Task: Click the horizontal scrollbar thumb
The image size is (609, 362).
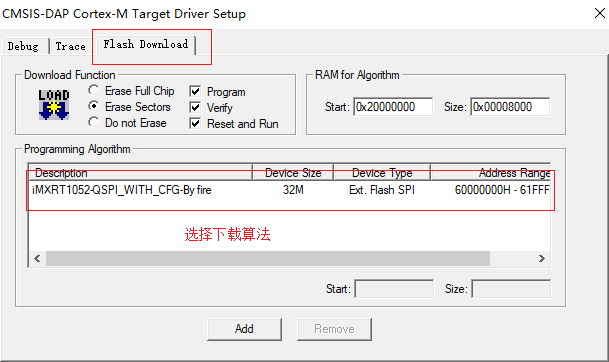Action: coord(268,259)
